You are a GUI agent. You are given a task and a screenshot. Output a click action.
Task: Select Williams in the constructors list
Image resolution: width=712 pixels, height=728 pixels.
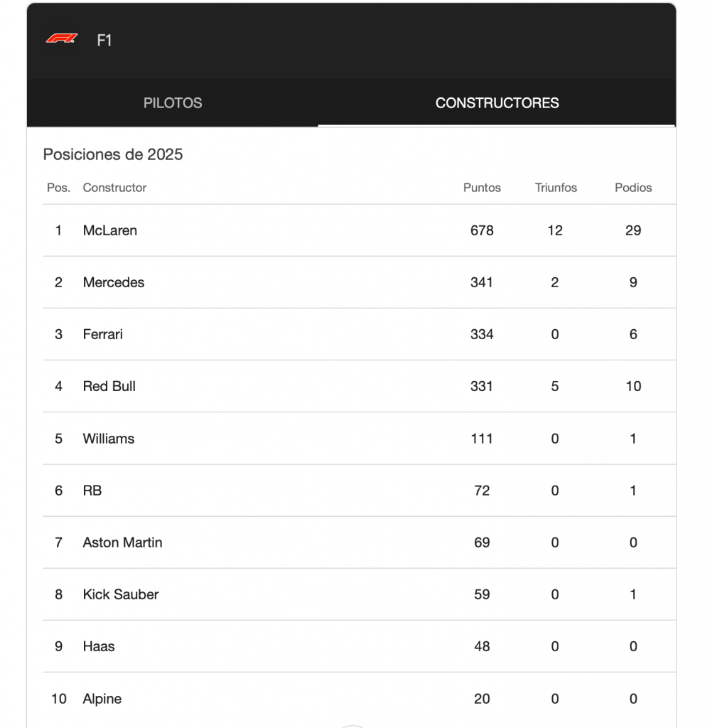coord(109,439)
